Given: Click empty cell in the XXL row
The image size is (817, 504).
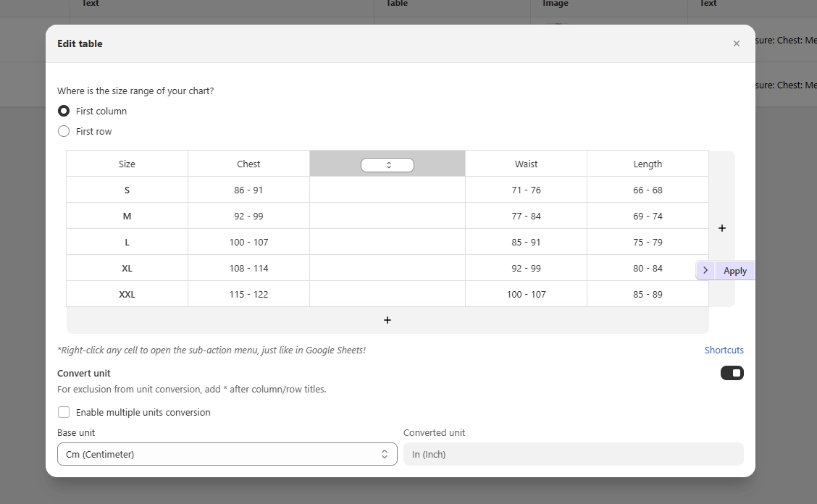Looking at the screenshot, I should coord(387,294).
